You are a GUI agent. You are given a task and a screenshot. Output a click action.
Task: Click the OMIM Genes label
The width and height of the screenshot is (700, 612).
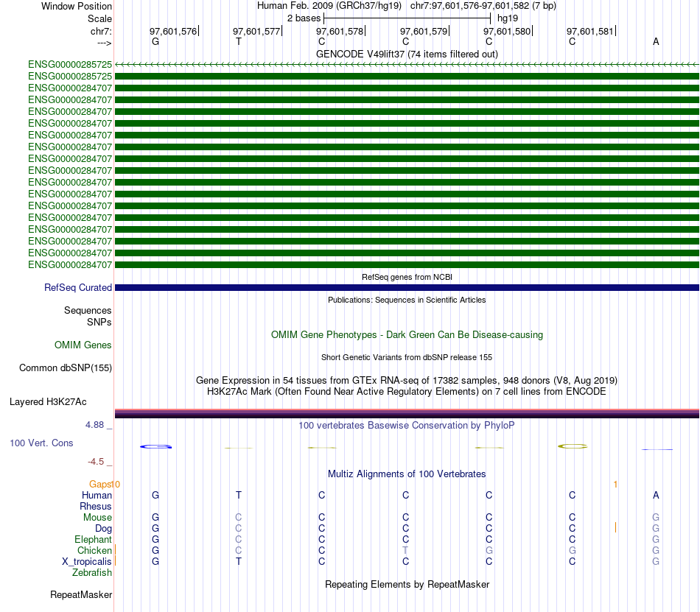(83, 345)
